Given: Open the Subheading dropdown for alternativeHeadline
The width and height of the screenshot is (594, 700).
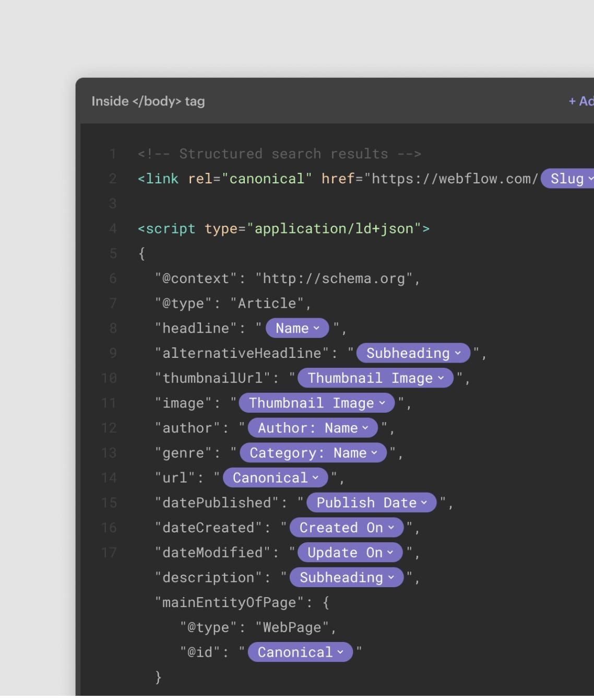Looking at the screenshot, I should click(412, 353).
